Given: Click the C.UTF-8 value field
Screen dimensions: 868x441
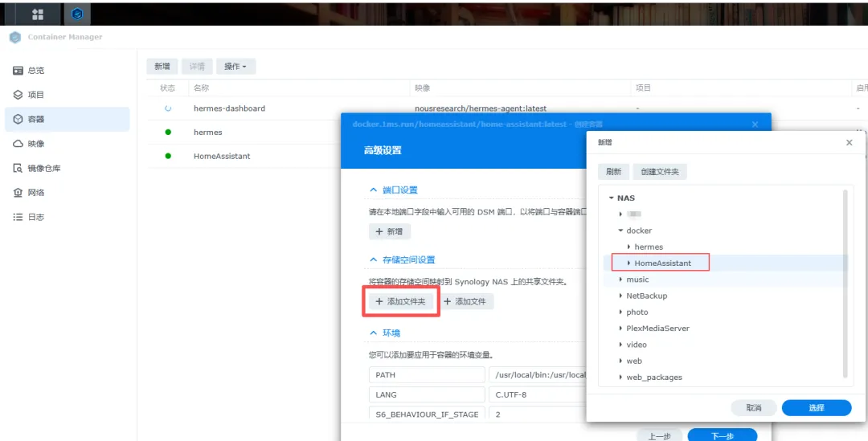Looking at the screenshot, I should click(538, 394).
